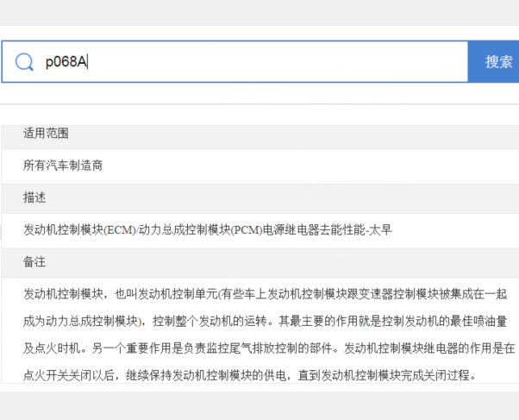Screen dimensions: 519x420
Task: Click the note line starting with 及点火时机
Action: (x=269, y=348)
